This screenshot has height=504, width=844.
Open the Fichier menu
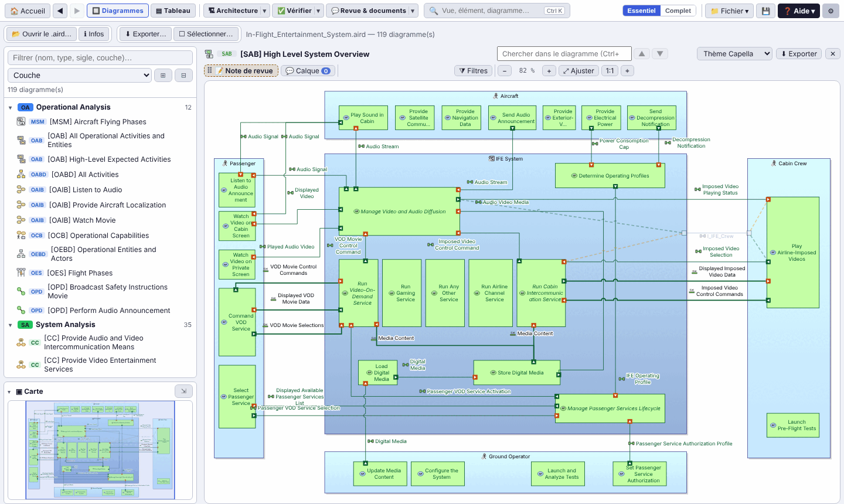pyautogui.click(x=730, y=11)
